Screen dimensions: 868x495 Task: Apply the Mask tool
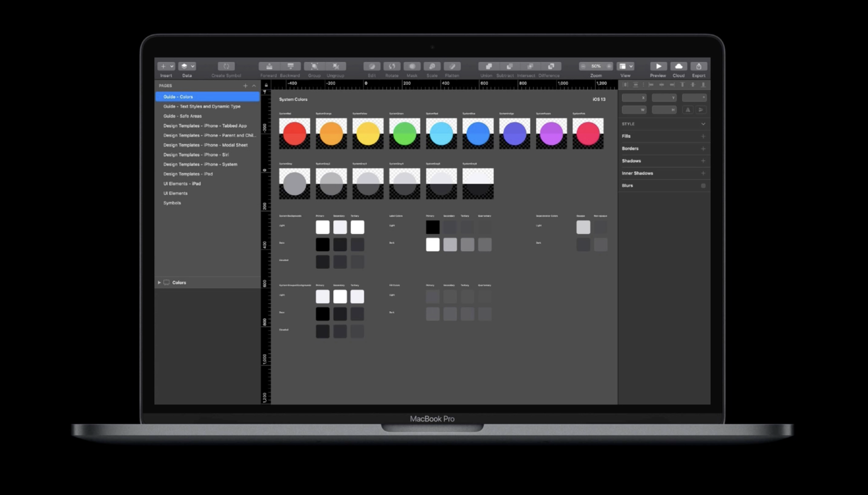click(412, 66)
